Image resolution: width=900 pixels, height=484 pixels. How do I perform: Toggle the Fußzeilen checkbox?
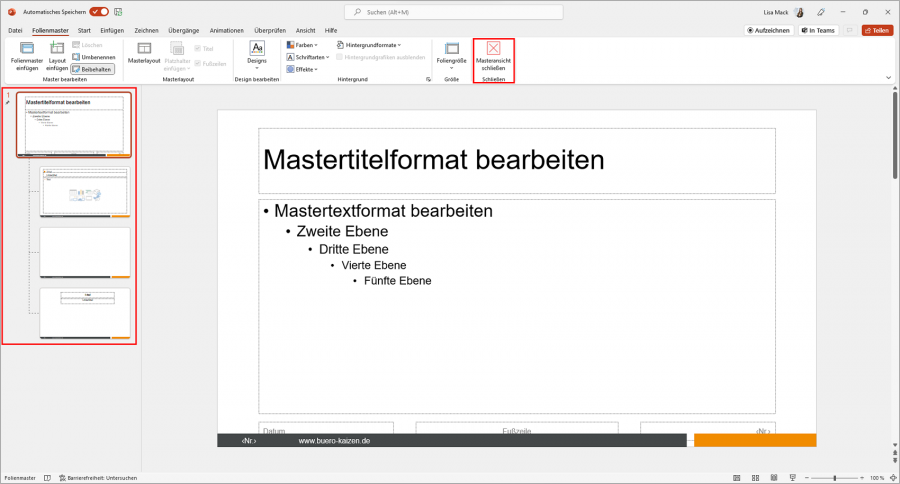pos(198,63)
